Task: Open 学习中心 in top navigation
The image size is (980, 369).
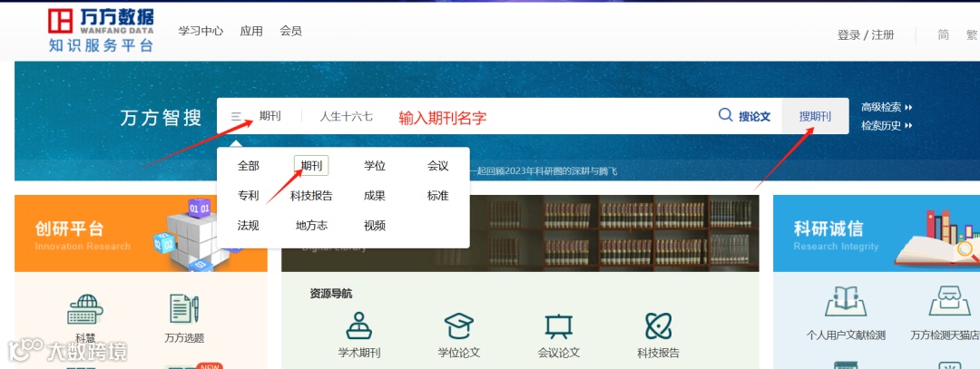Action: [x=201, y=31]
